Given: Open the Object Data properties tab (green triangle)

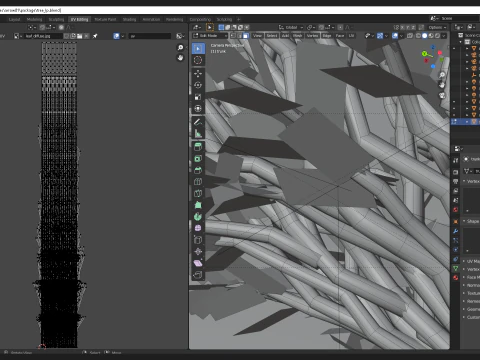Looking at the screenshot, I should point(456,268).
